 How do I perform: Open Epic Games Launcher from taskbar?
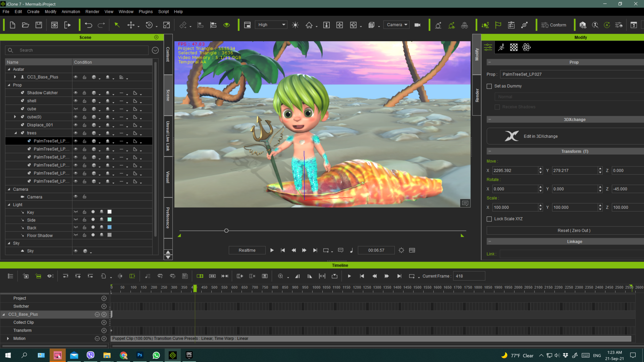[x=189, y=355]
